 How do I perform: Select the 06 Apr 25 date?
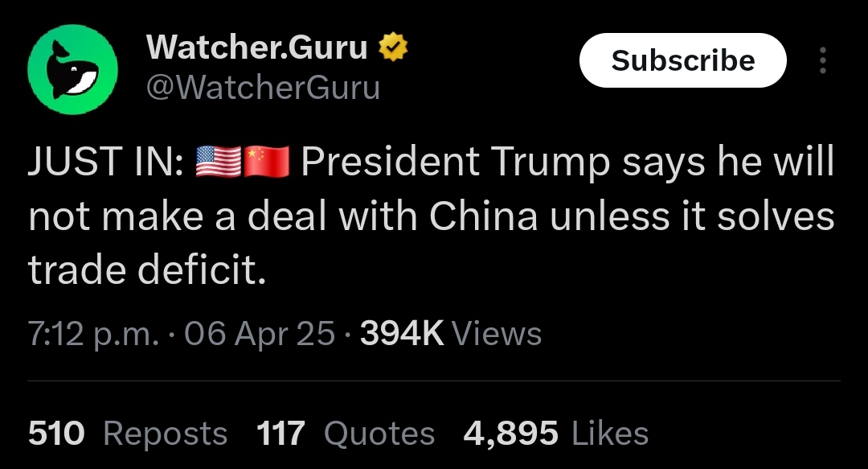(260, 334)
